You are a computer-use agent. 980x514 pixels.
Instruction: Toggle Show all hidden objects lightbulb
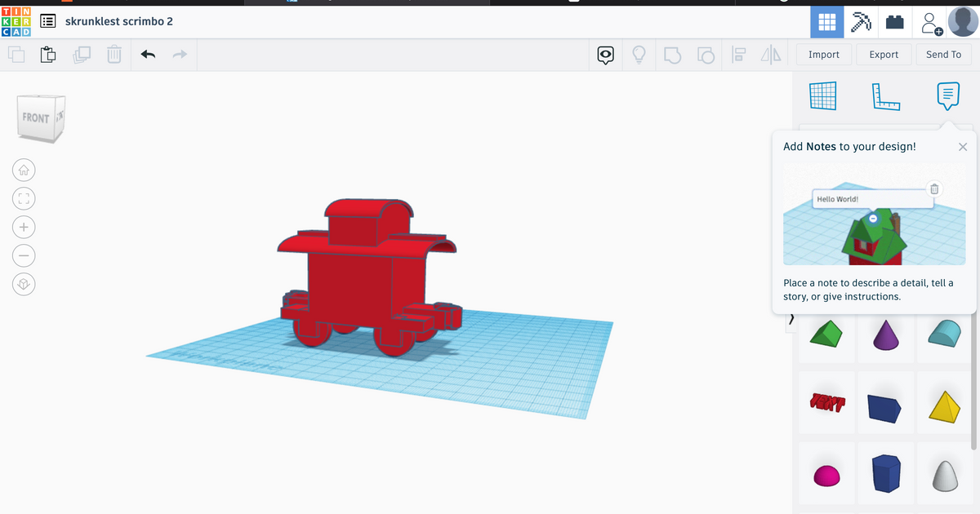coord(639,54)
